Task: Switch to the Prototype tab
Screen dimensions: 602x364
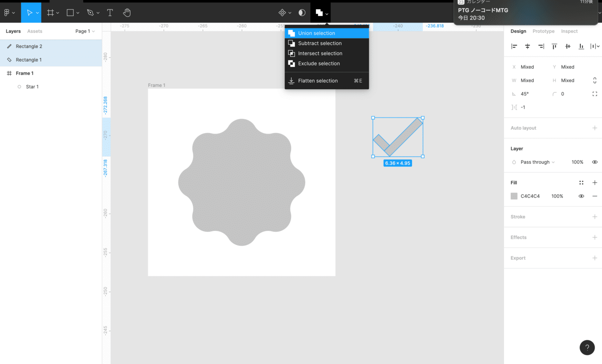Action: point(543,31)
